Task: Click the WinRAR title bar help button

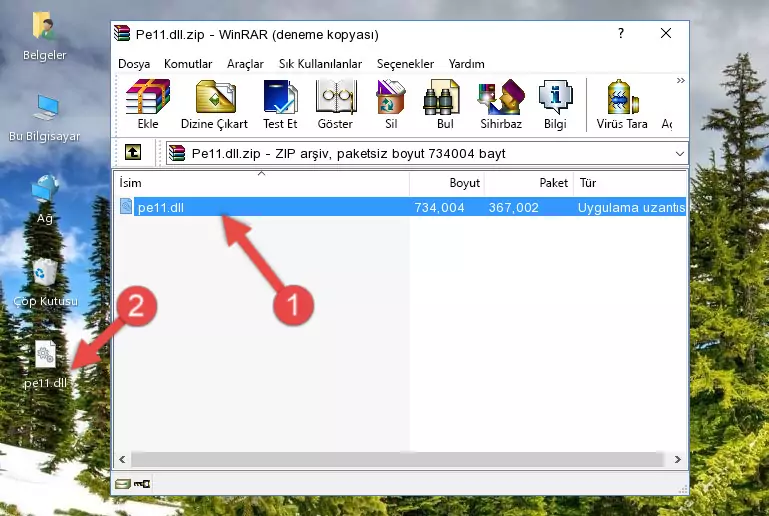Action: 621,33
